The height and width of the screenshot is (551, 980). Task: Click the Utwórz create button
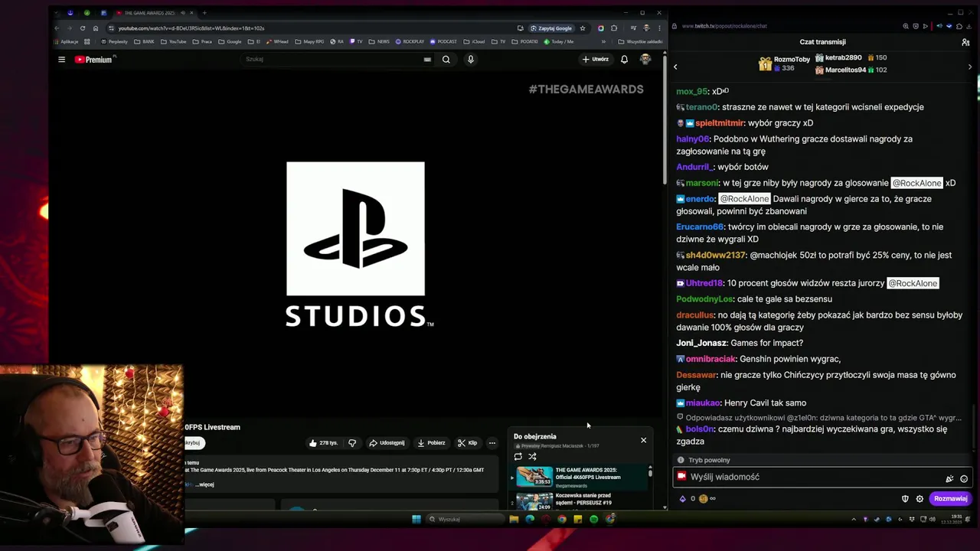(x=595, y=60)
